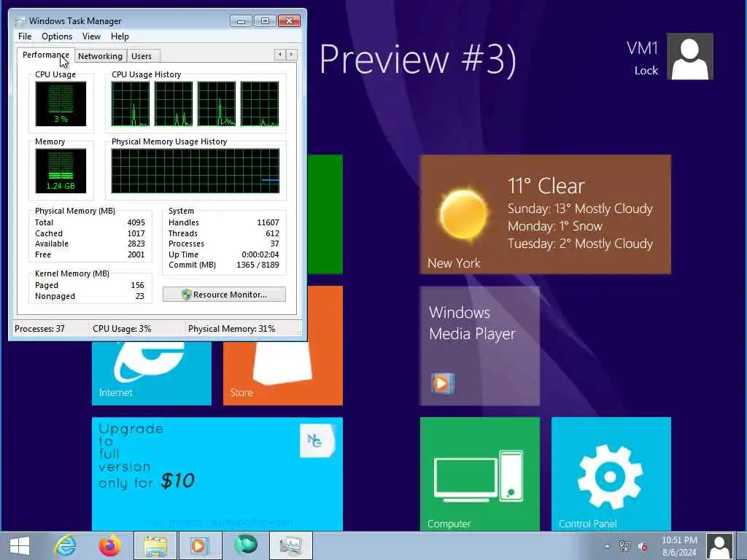The width and height of the screenshot is (747, 560).
Task: Click the muted volume tray icon
Action: click(x=643, y=547)
